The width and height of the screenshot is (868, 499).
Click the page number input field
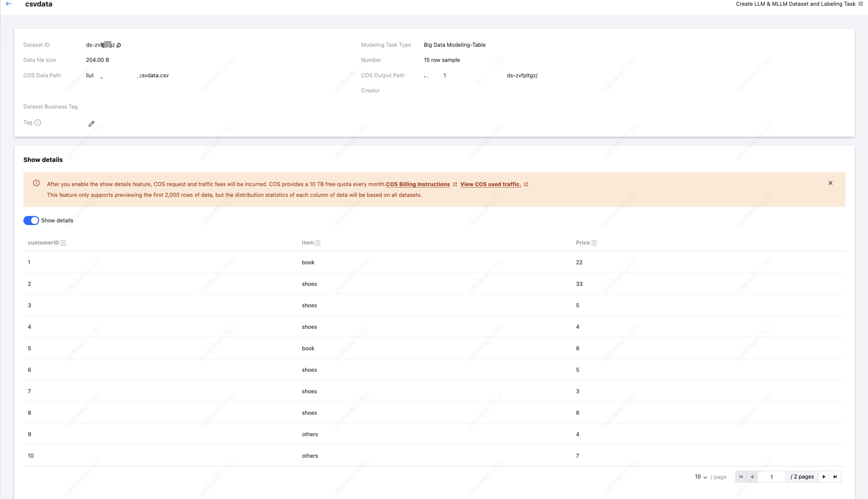tap(771, 477)
